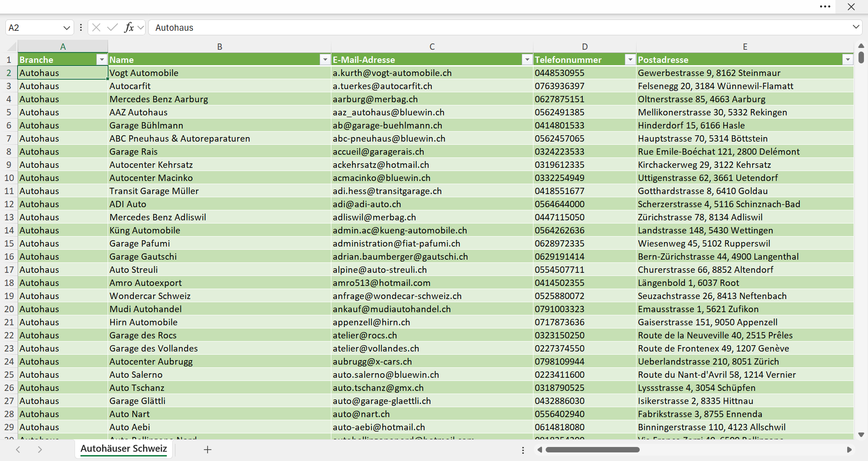Screen dimensions: 868x461
Task: Open the three-dots more options menu
Action: tap(825, 7)
